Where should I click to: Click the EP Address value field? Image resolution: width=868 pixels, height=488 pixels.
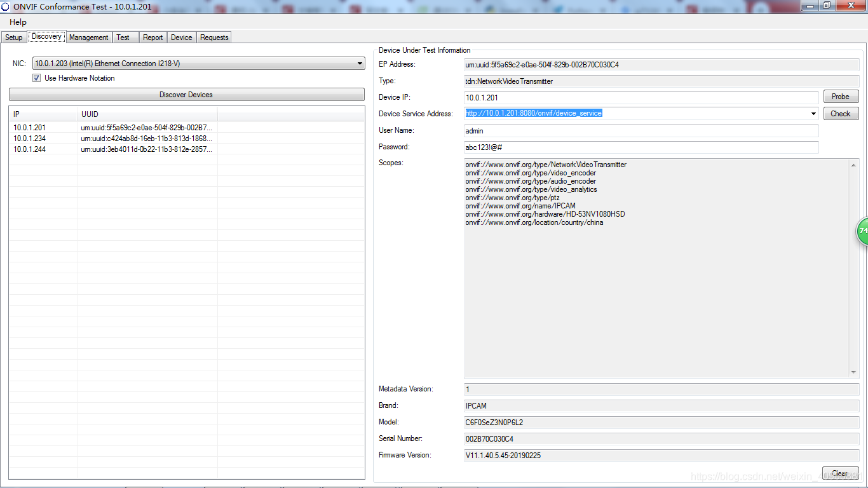(x=661, y=64)
